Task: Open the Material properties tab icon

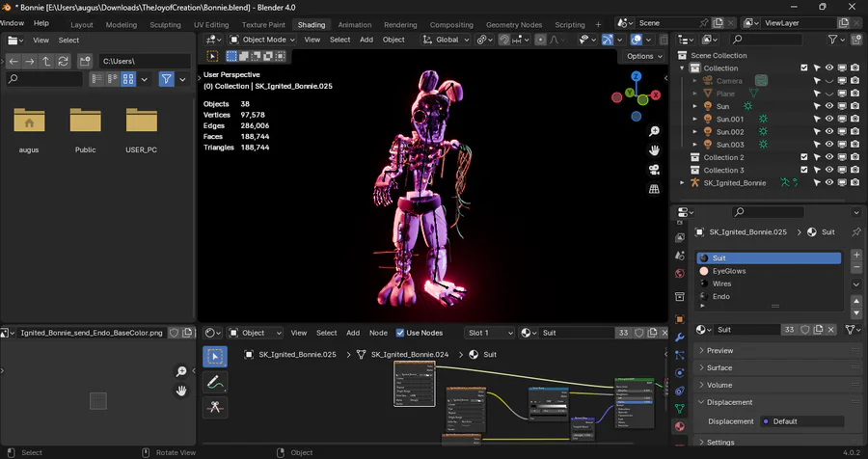Action: point(680,426)
